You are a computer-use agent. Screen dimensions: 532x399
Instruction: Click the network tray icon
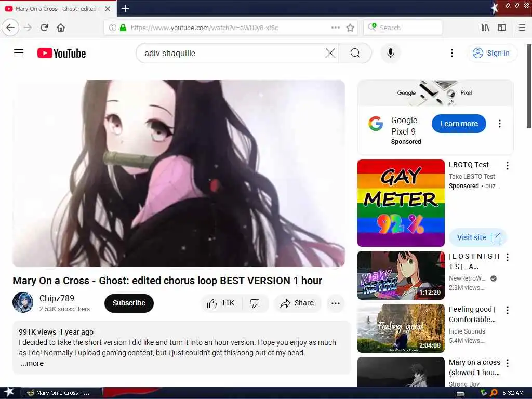[x=484, y=393]
